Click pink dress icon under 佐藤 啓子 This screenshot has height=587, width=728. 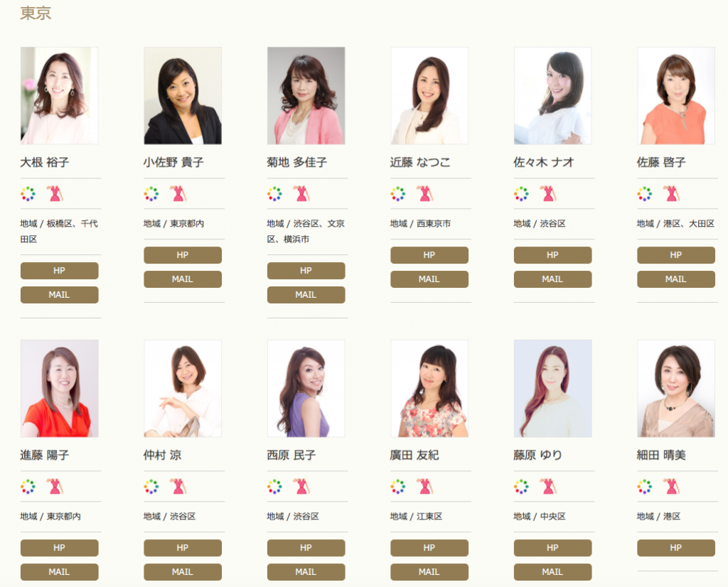pos(671,193)
